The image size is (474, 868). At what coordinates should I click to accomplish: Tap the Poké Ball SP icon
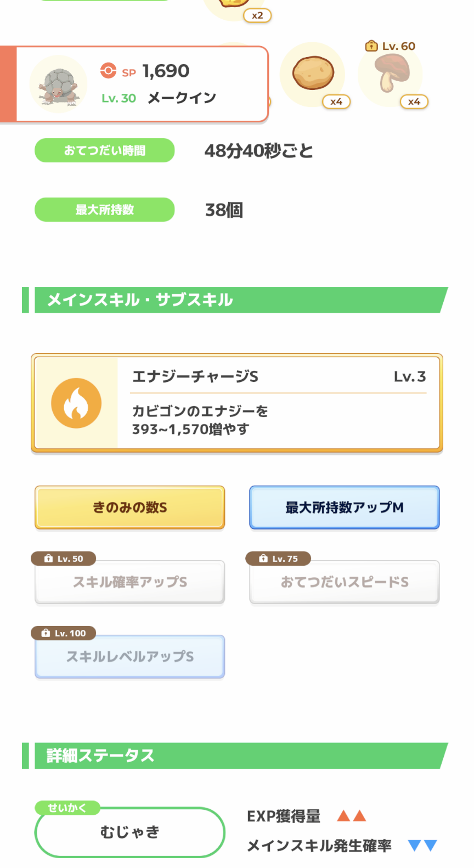point(108,71)
